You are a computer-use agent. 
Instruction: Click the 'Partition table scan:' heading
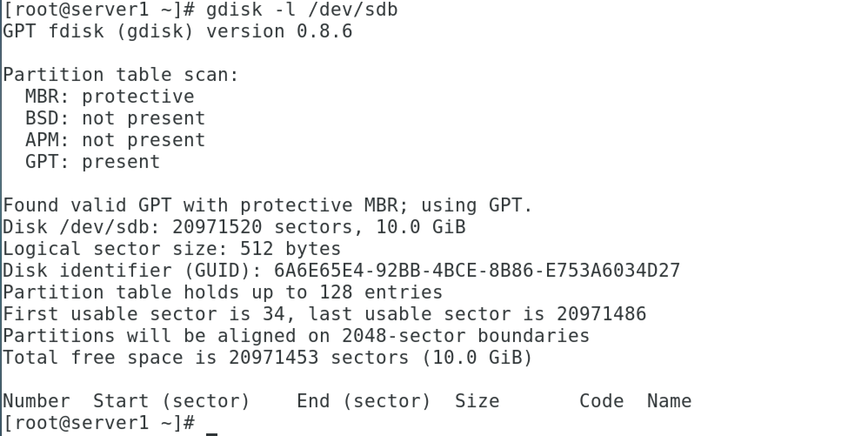(x=121, y=75)
